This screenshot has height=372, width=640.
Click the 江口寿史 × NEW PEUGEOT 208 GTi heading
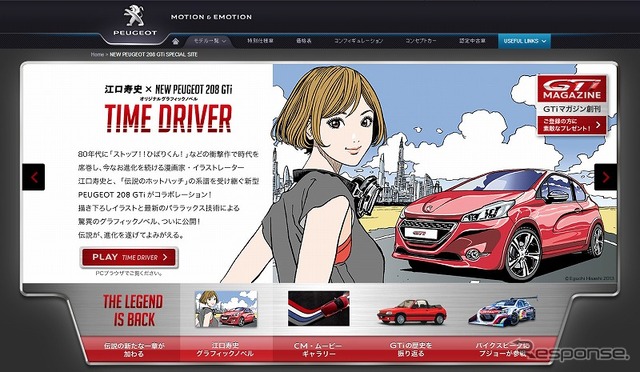point(168,89)
